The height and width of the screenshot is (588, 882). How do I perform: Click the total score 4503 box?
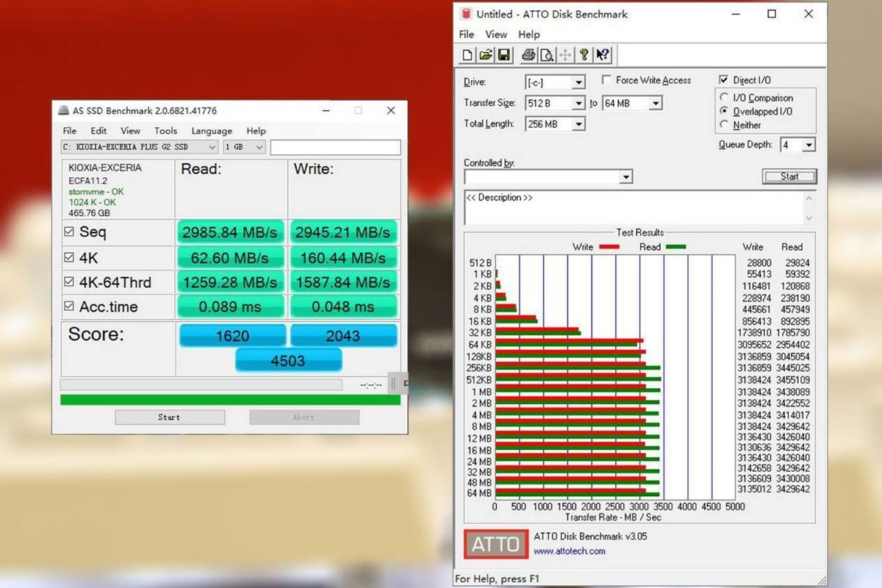[289, 360]
